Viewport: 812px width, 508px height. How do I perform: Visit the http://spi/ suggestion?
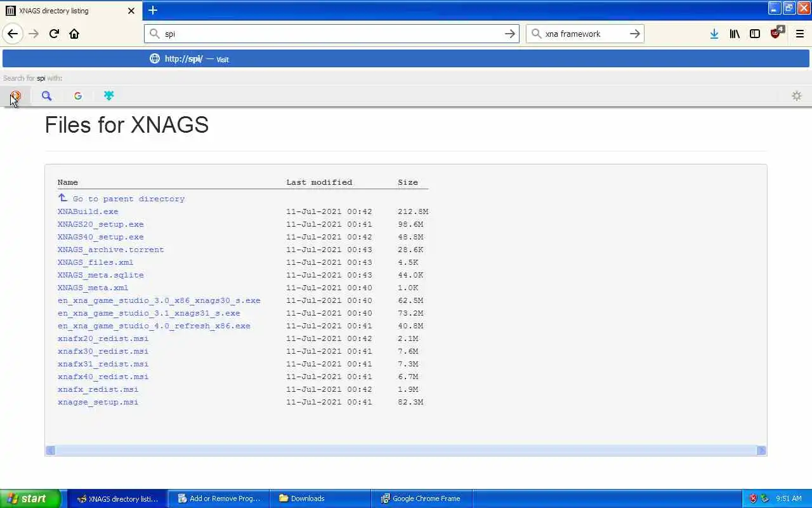tap(406, 58)
